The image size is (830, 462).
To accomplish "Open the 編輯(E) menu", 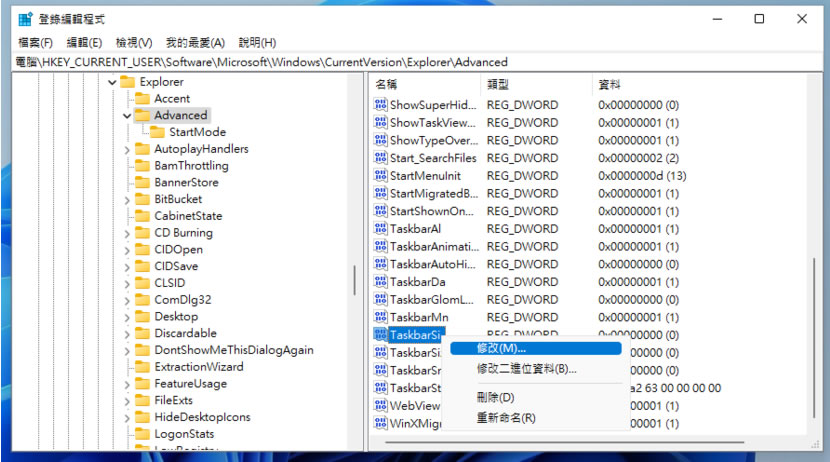I will coord(84,42).
